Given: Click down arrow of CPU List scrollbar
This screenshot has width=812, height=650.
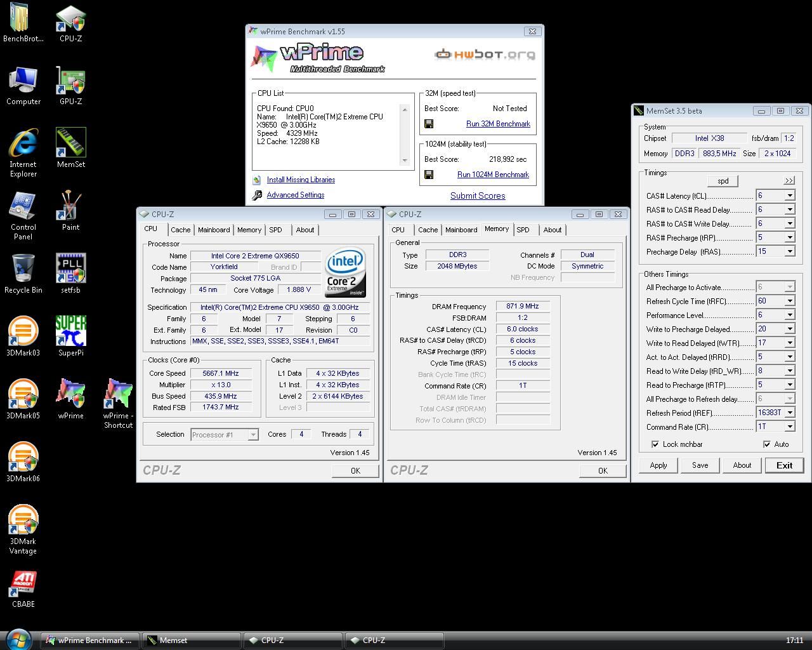Looking at the screenshot, I should 405,161.
